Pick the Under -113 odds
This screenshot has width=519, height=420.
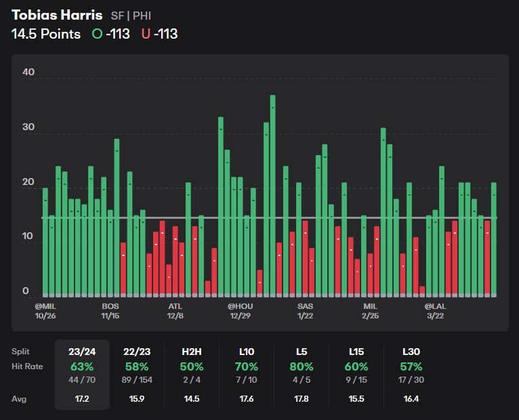[159, 34]
